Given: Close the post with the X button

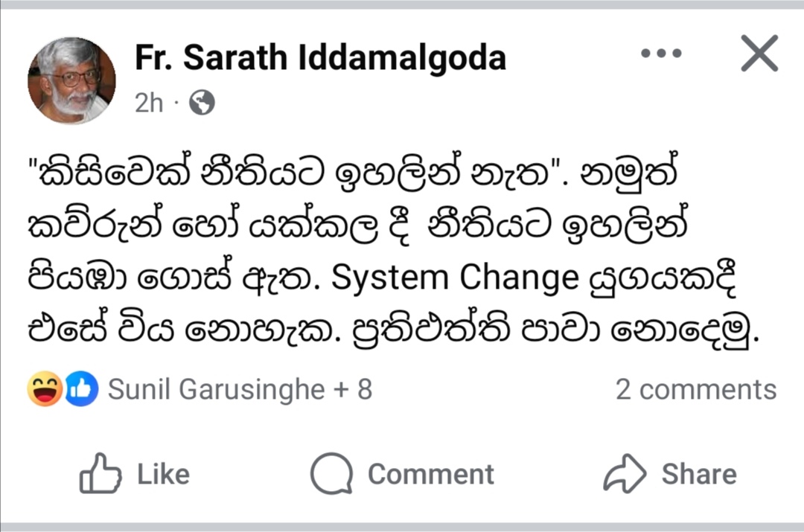Looking at the screenshot, I should 759,54.
